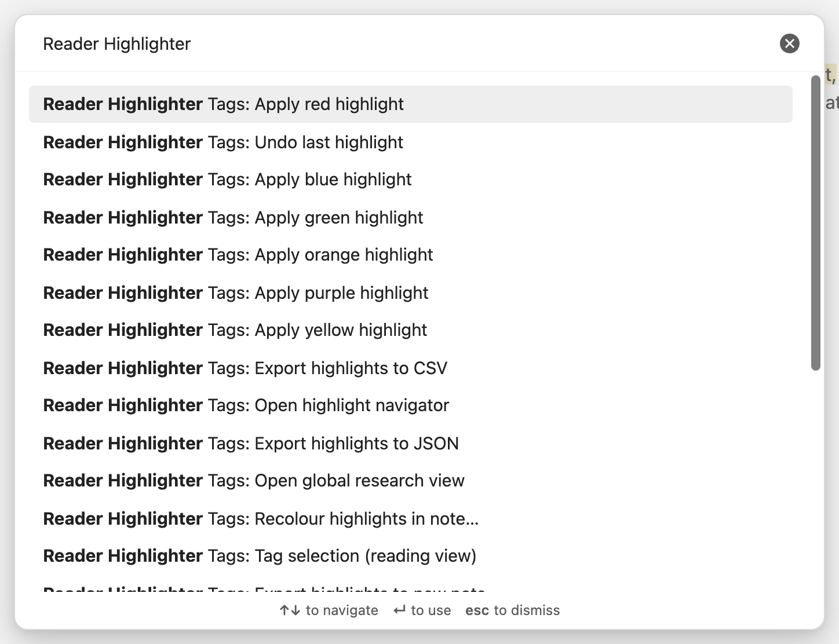Run Apply green highlight command
The width and height of the screenshot is (839, 644).
pyautogui.click(x=411, y=217)
